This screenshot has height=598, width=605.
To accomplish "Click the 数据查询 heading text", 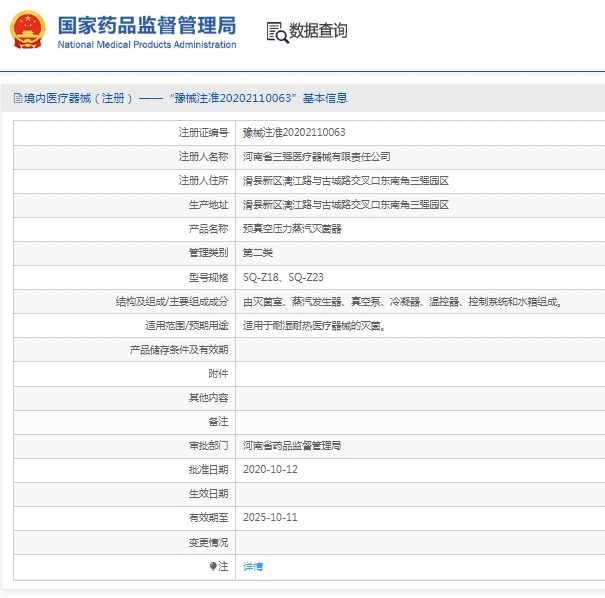I will tap(318, 30).
